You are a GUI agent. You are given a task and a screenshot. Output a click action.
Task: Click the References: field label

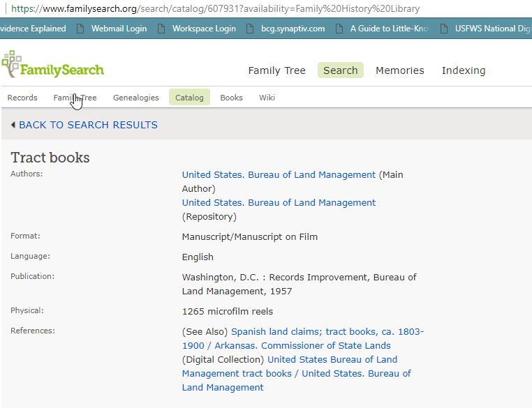pyautogui.click(x=33, y=331)
